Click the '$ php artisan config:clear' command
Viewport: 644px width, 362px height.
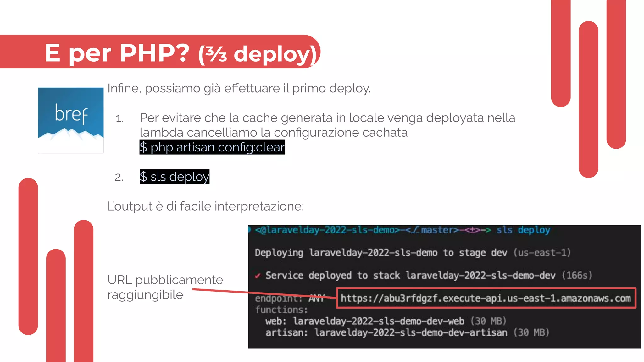click(x=212, y=147)
